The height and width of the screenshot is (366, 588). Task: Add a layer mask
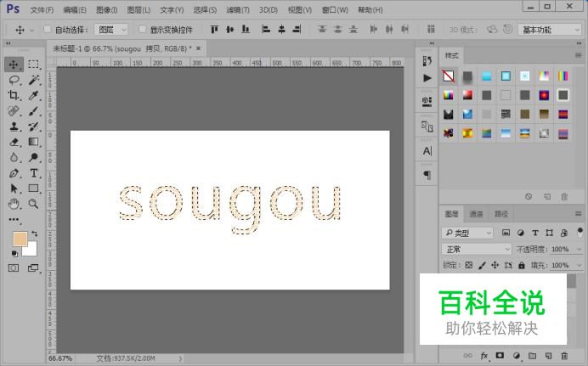500,356
